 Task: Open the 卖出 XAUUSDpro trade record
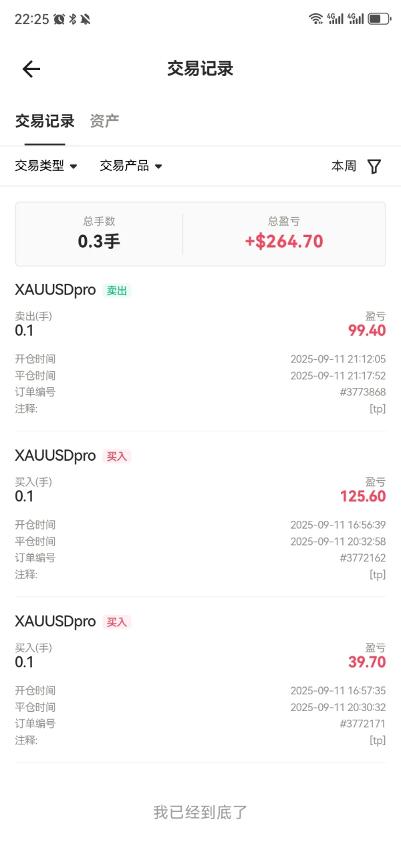55,290
